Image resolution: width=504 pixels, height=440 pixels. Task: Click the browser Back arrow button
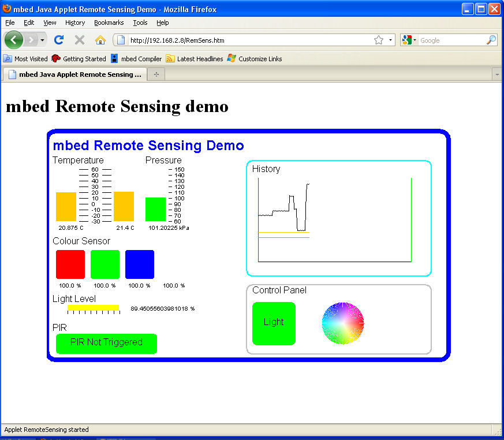coord(14,40)
